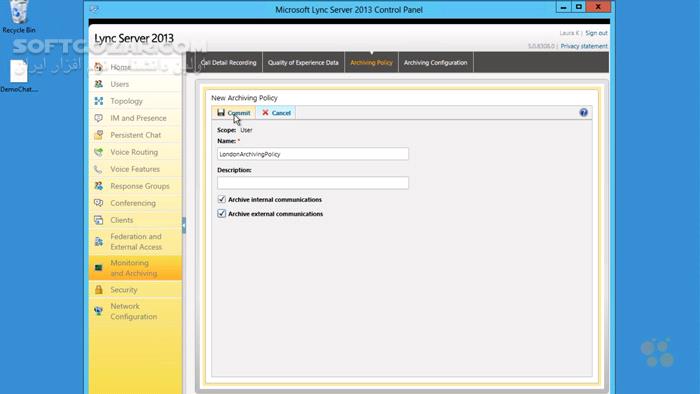
Task: Click the Commit floppy disk icon
Action: tap(221, 112)
